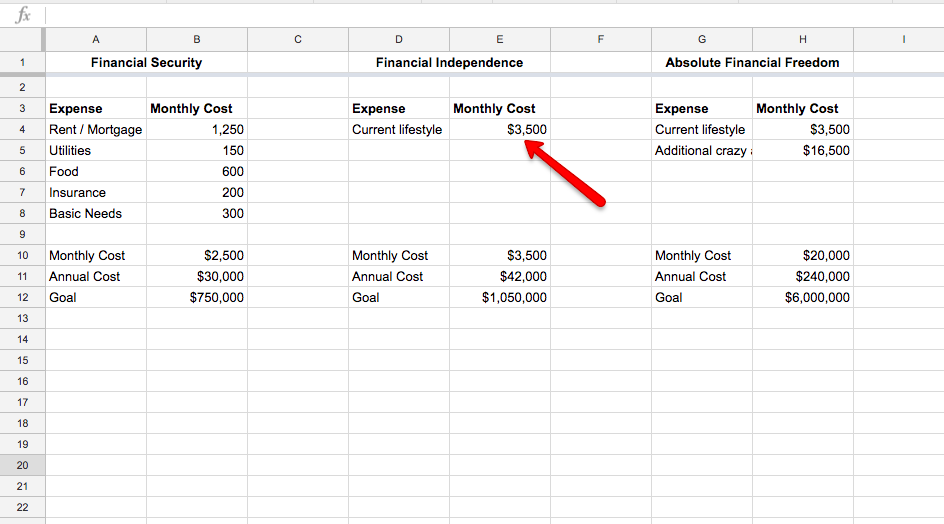Screen dimensions: 944x524
Task: Select the $2,500 monthly cost cell
Action: click(x=197, y=255)
